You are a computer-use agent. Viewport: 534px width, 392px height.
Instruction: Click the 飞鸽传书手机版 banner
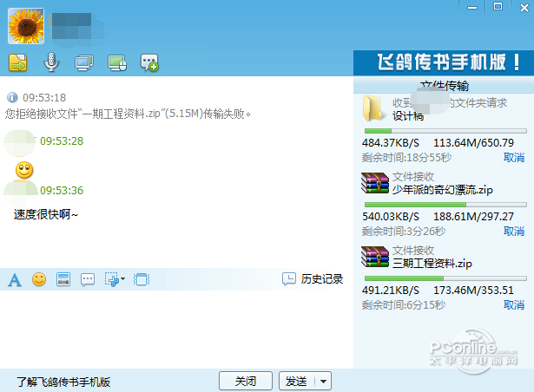[x=444, y=63]
